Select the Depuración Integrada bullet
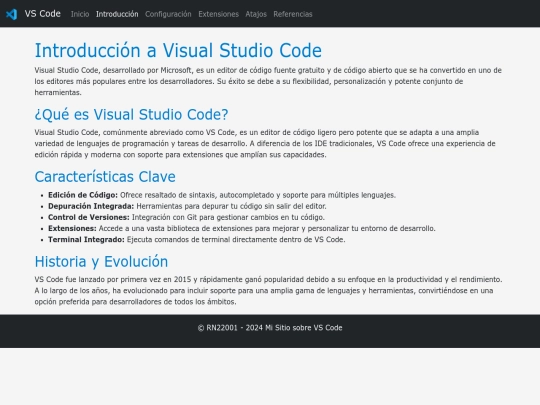Image resolution: width=540 pixels, height=405 pixels. tap(187, 206)
